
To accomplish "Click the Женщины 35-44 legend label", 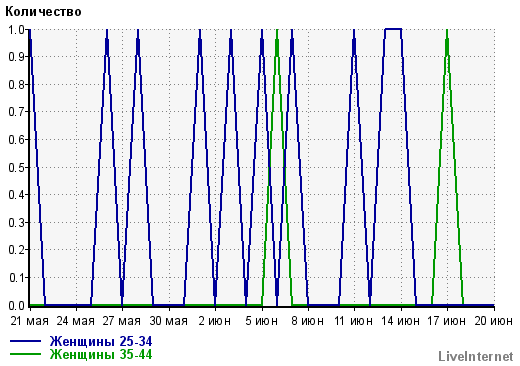I will [x=101, y=354].
